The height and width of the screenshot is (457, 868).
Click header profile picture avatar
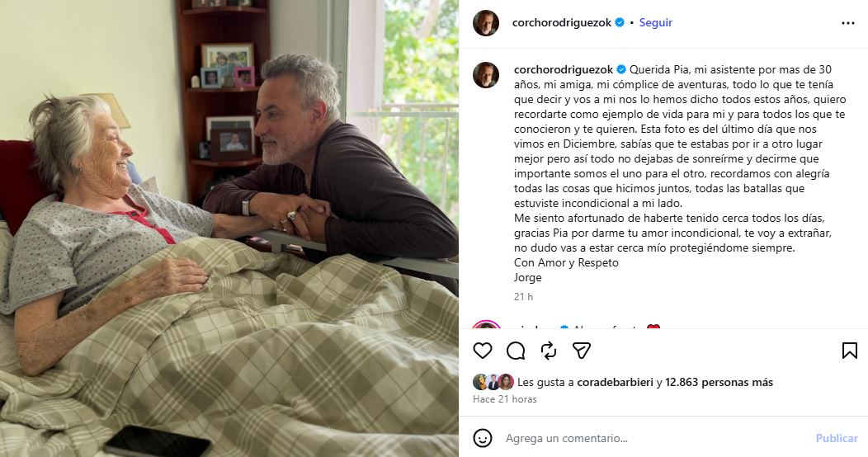click(485, 22)
